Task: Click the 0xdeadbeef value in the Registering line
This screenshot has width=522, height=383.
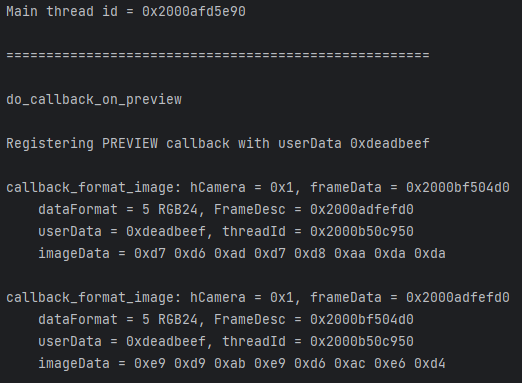Action: [x=389, y=143]
